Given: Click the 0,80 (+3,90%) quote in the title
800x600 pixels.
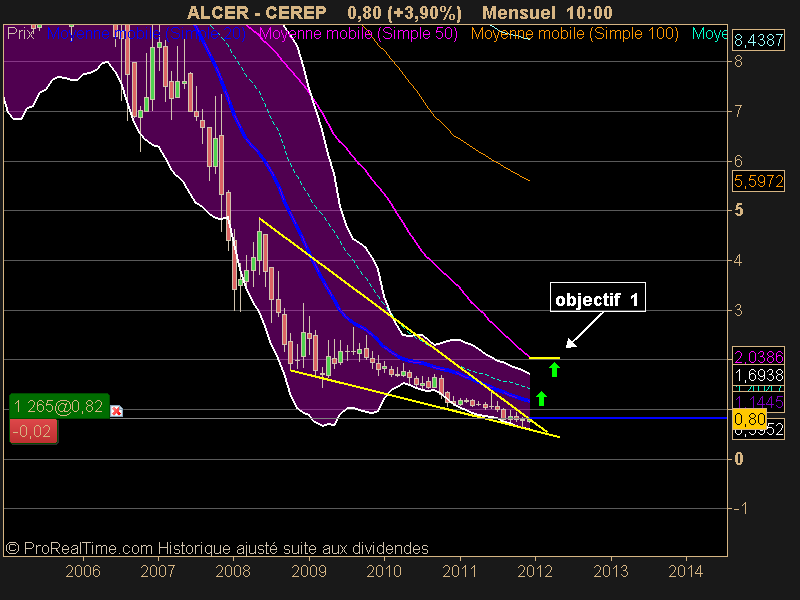Looking at the screenshot, I should [405, 13].
